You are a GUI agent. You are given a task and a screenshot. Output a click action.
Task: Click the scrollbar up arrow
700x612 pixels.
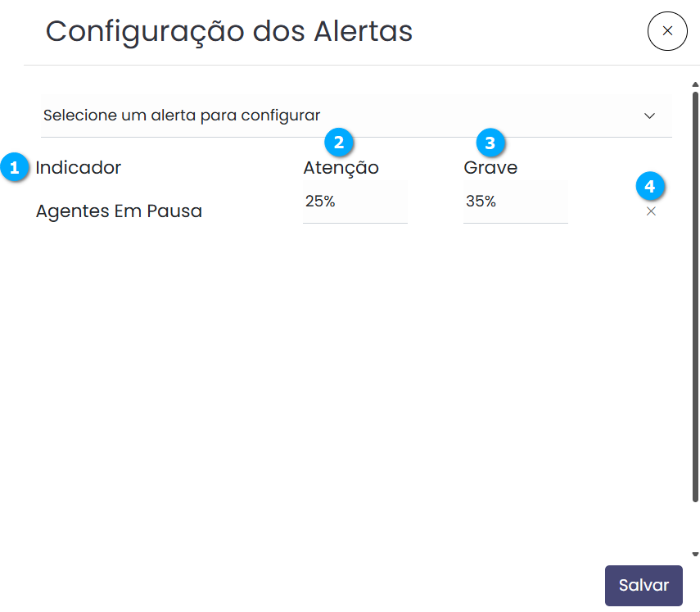pos(695,84)
